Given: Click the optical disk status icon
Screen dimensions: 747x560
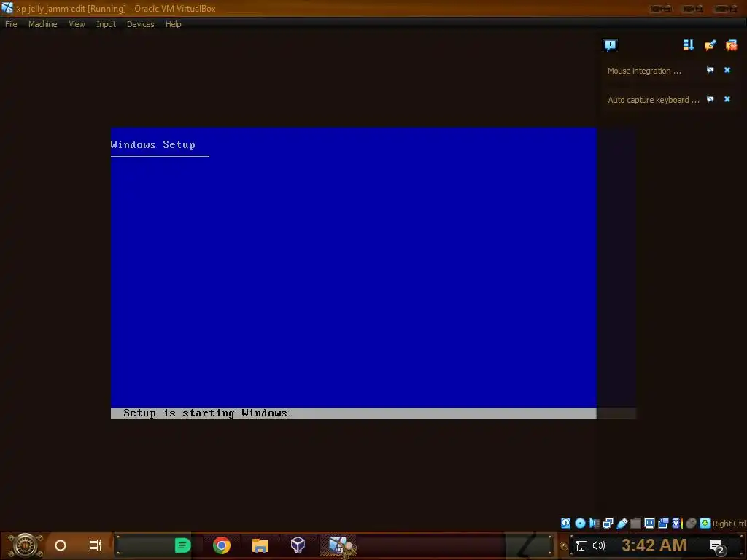Looking at the screenshot, I should tap(580, 524).
